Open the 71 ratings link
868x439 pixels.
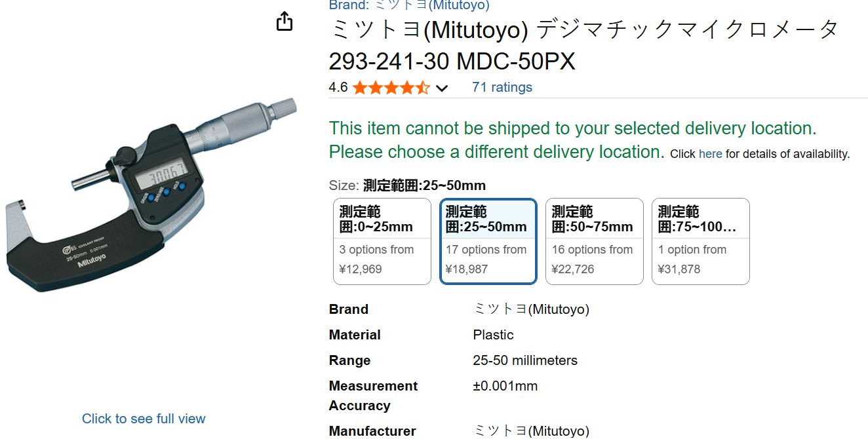pyautogui.click(x=502, y=87)
